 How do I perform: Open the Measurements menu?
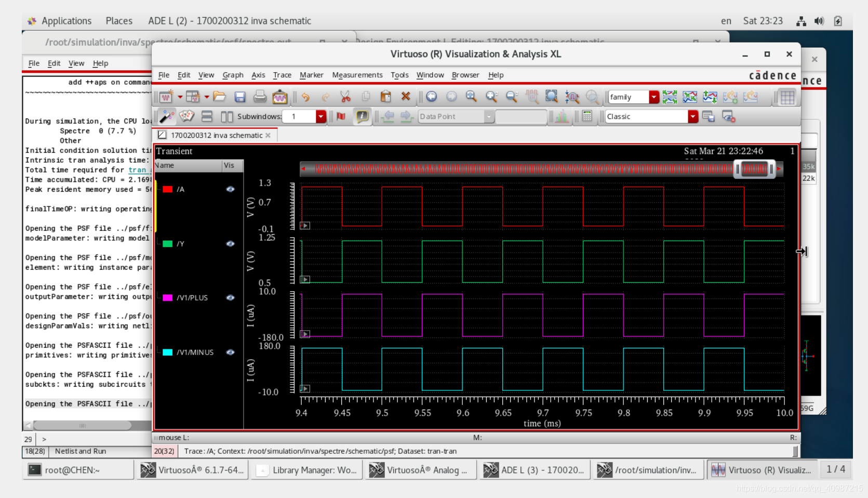pyautogui.click(x=357, y=75)
